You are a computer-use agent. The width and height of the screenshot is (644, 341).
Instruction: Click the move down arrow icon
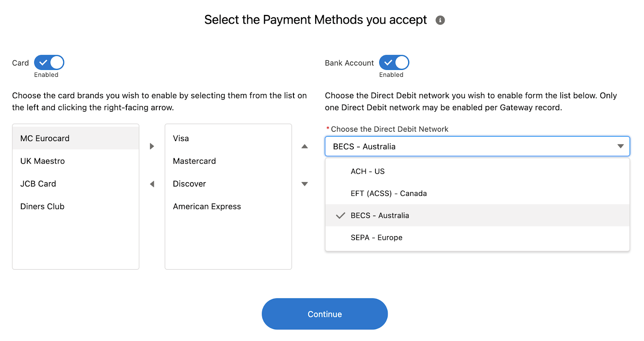pyautogui.click(x=305, y=184)
